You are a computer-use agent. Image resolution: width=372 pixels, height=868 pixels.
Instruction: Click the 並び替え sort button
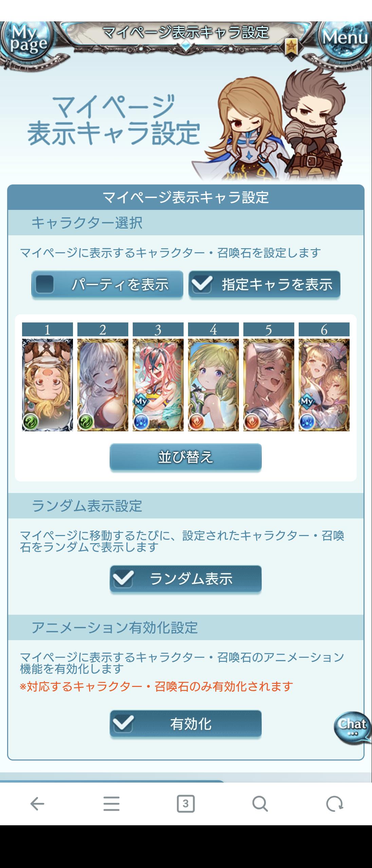[186, 457]
